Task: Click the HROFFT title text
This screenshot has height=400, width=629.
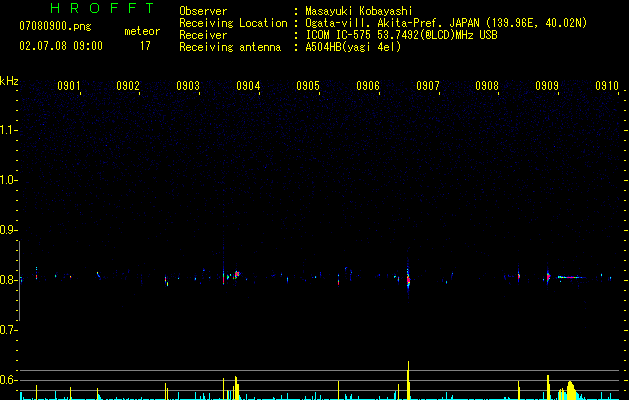Action: pyautogui.click(x=103, y=7)
